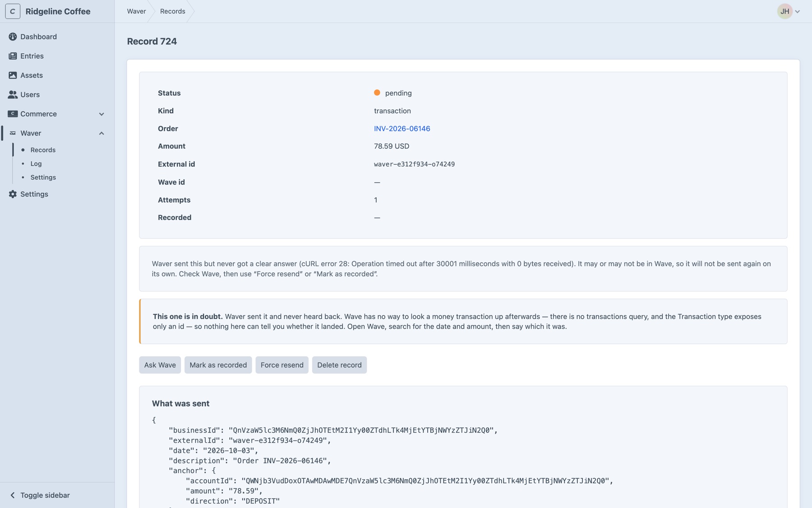812x508 pixels.
Task: Click the Toggle sidebar arrow icon
Action: click(x=13, y=495)
